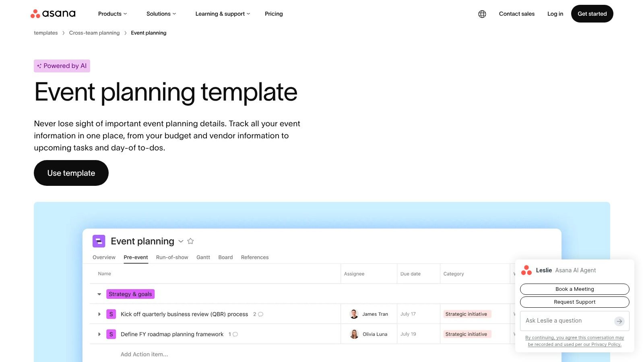
Task: Click the Log in link
Action: pos(555,14)
